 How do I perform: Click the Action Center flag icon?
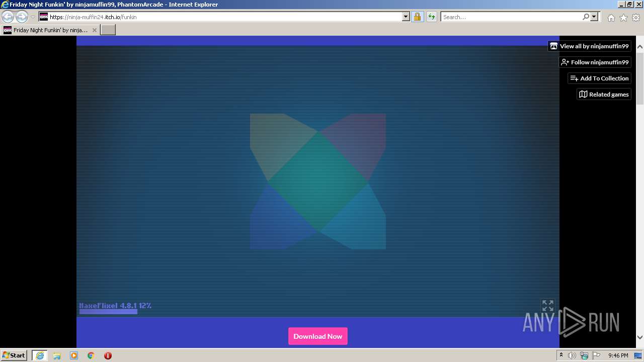tap(596, 355)
